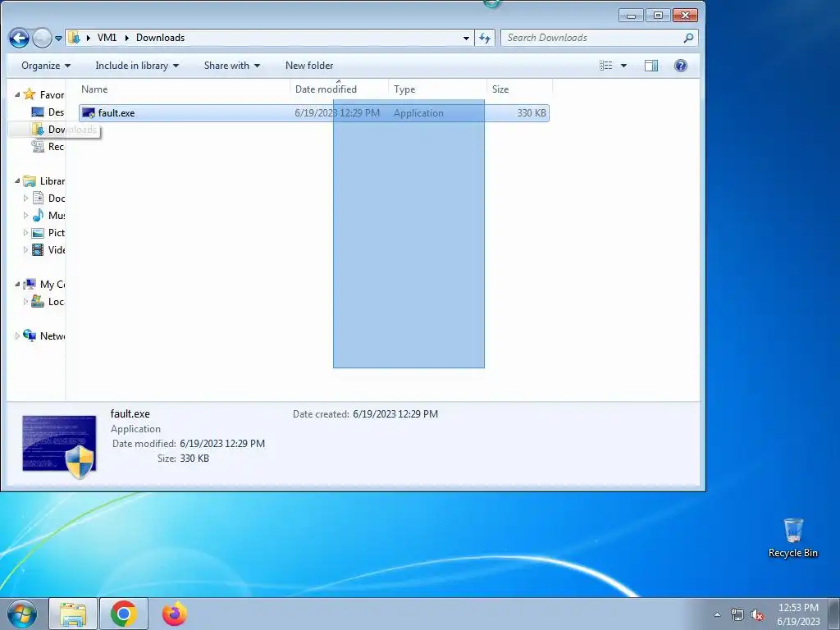The image size is (840, 630).
Task: Click the Date modified value in details pane
Action: click(x=222, y=444)
